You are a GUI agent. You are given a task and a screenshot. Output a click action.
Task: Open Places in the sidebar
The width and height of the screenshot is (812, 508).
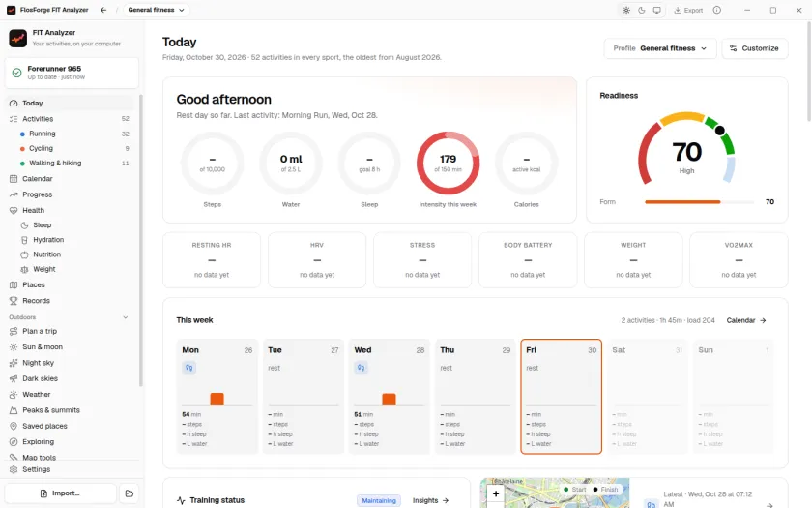72,285
